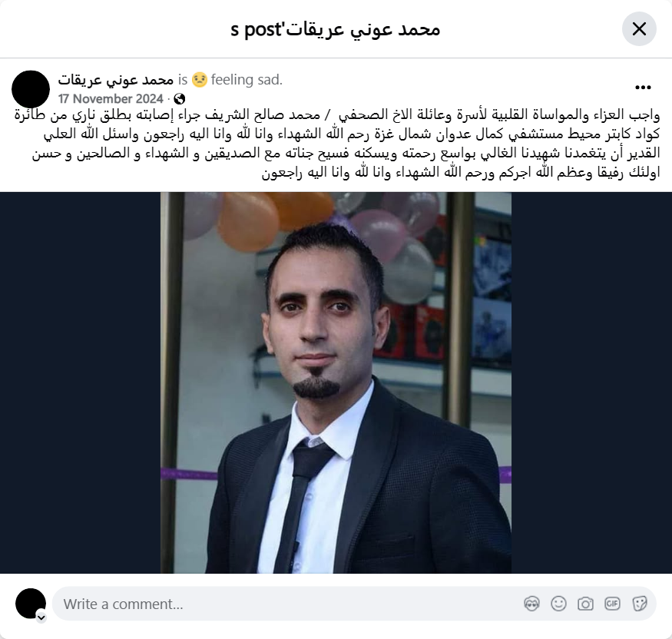Open the 17 November 2024 timestamp link
672x639 pixels.
(111, 99)
